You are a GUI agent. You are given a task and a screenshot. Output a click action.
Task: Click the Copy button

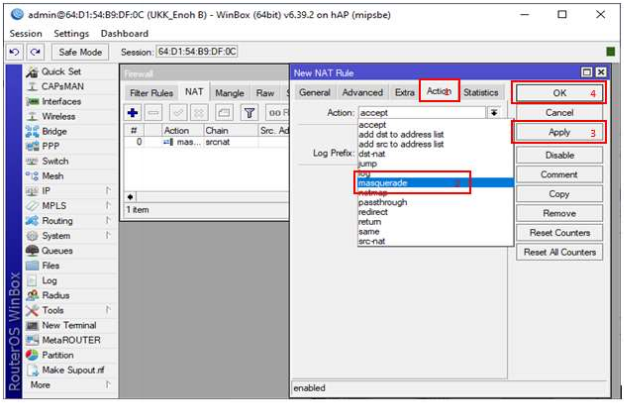[x=559, y=194]
